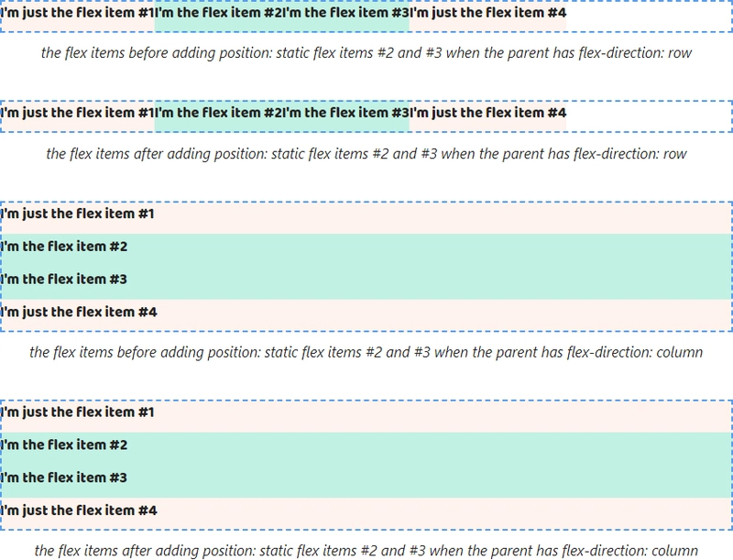This screenshot has height=560, width=733.
Task: Select flex item #3 in last column demo
Action: pos(366,481)
